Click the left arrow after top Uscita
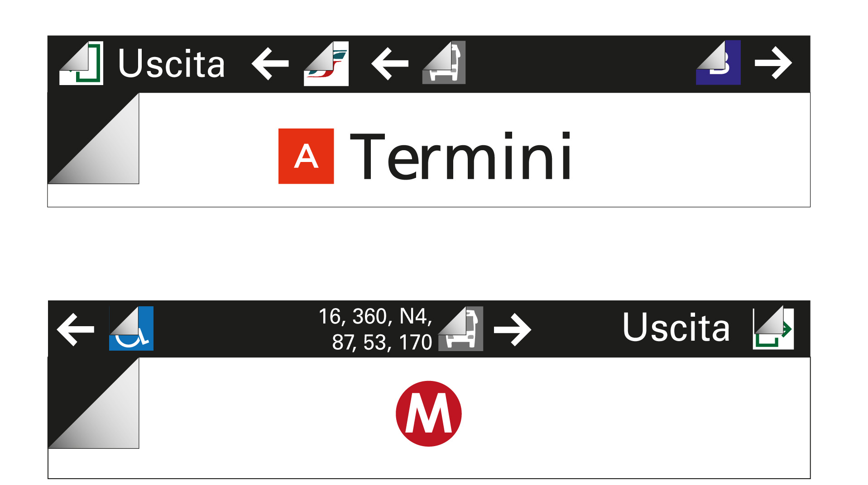 tap(270, 63)
